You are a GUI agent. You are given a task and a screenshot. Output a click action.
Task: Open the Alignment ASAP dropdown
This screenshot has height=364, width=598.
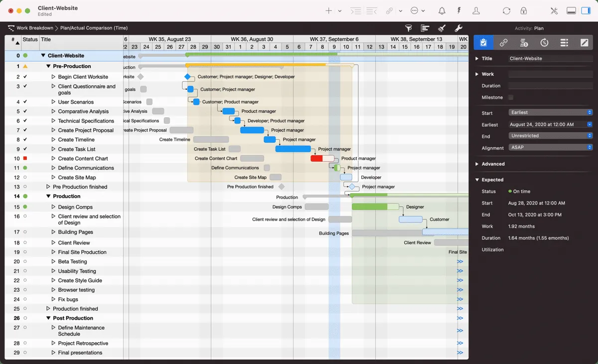click(x=550, y=147)
